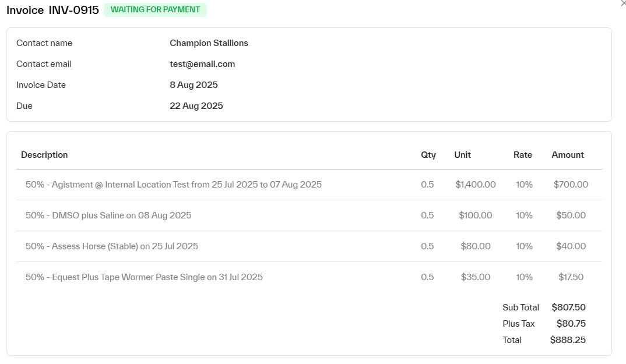Click the Unit column header
626x364 pixels.
pos(462,155)
